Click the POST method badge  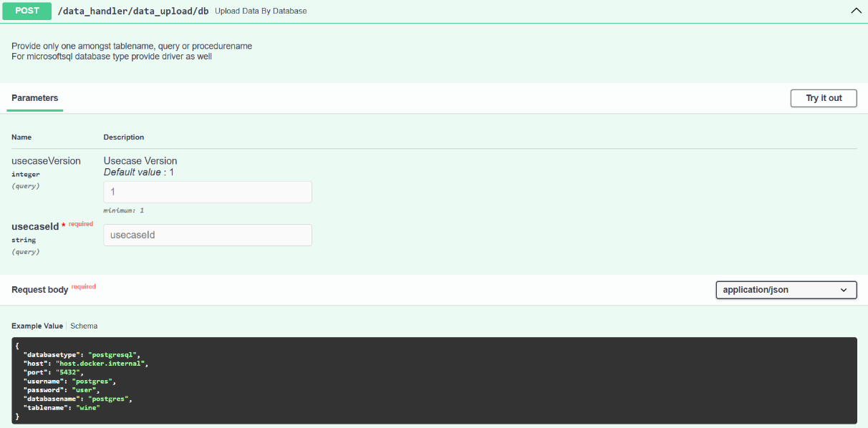click(x=26, y=11)
